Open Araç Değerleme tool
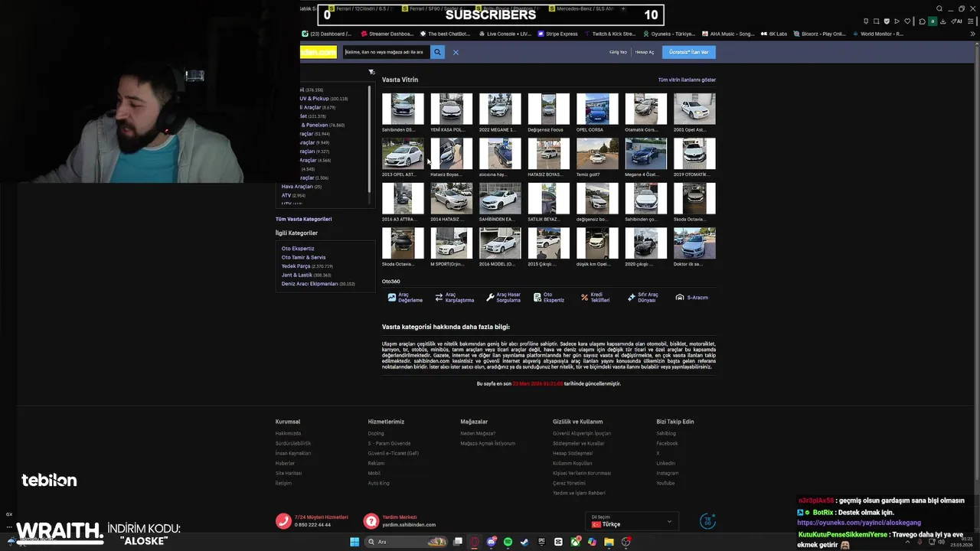 (x=405, y=298)
